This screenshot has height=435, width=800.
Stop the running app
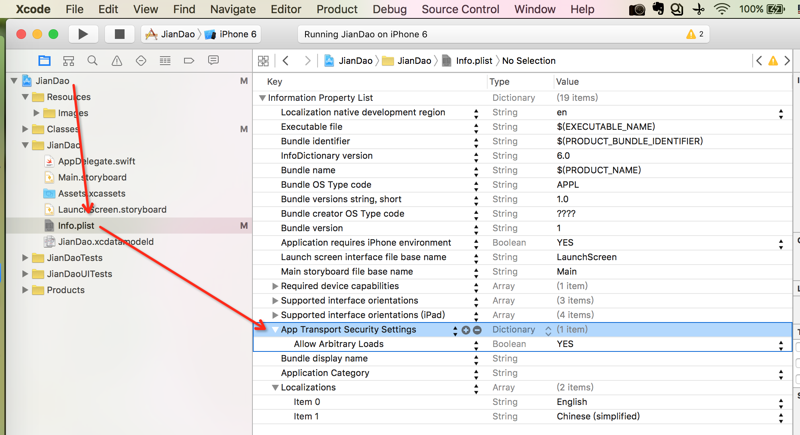click(x=119, y=34)
